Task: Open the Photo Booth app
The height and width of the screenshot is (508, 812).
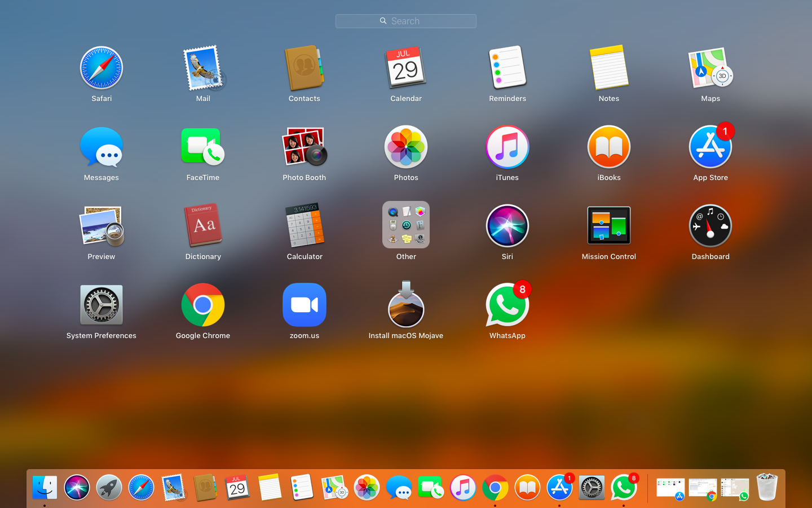Action: pos(304,147)
